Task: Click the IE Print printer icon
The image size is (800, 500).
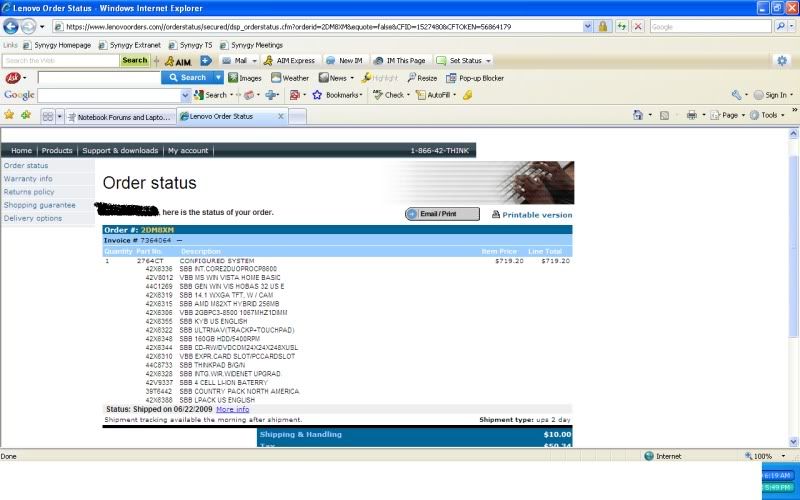Action: pyautogui.click(x=691, y=115)
